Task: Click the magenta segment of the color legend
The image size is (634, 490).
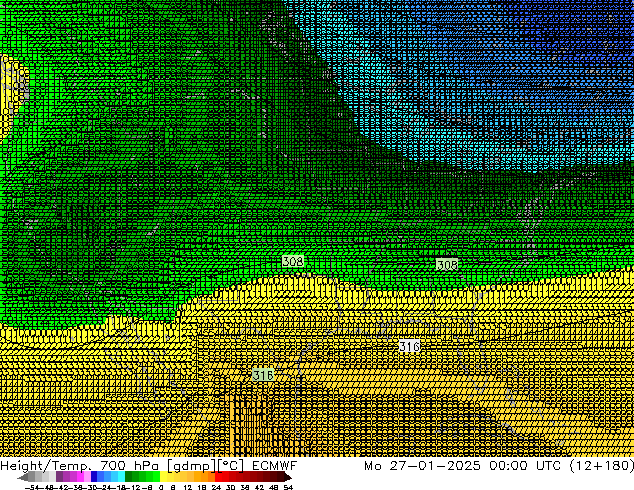Action: [x=80, y=477]
